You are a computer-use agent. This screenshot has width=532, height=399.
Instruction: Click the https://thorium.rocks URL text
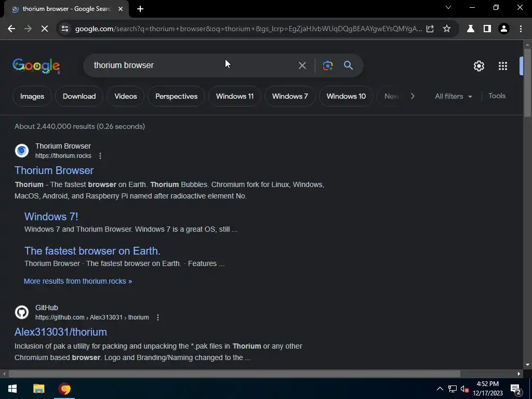[x=63, y=156]
